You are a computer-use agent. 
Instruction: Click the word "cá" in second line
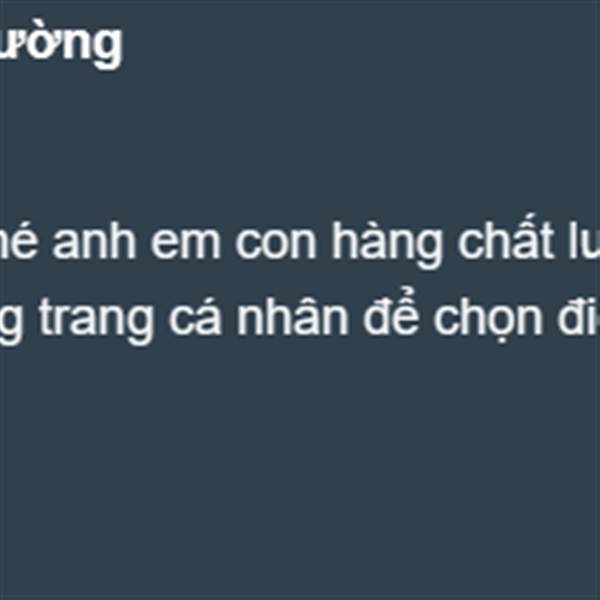[x=195, y=316]
